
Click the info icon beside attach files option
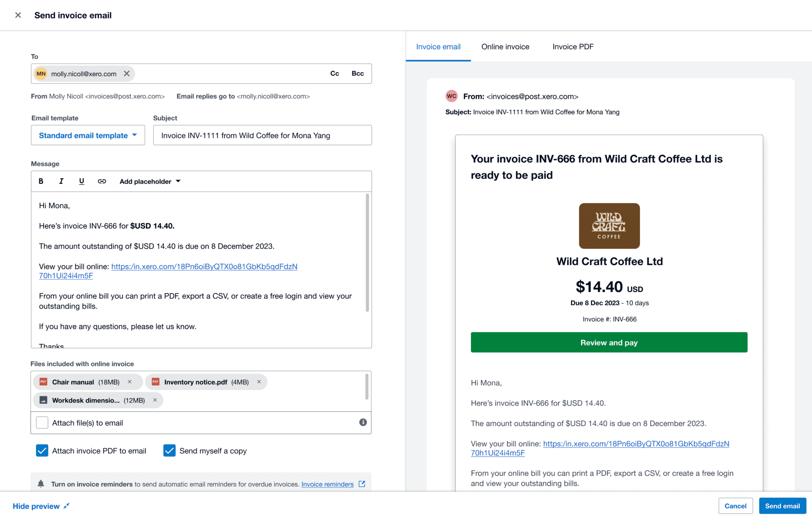click(x=363, y=422)
